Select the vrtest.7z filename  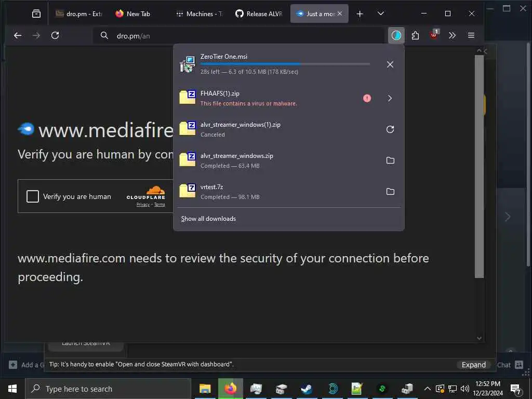click(212, 187)
